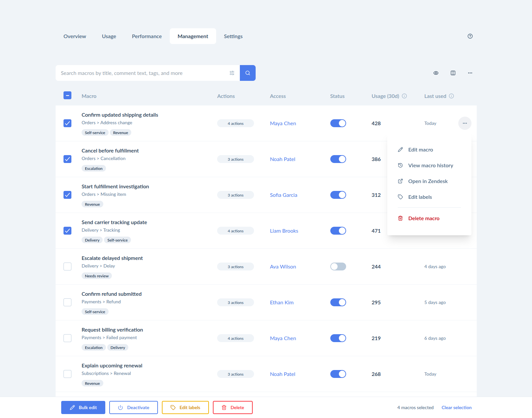Click the Status column header

[337, 96]
